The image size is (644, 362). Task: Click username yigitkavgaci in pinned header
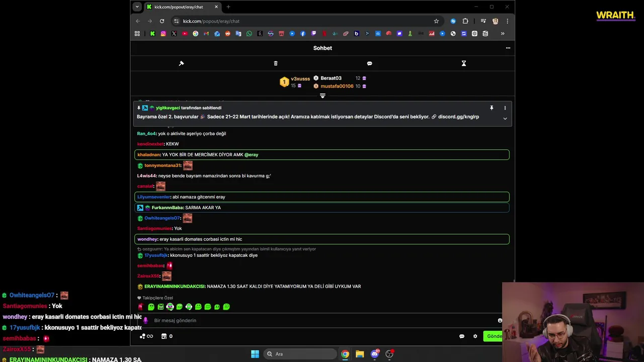point(168,108)
